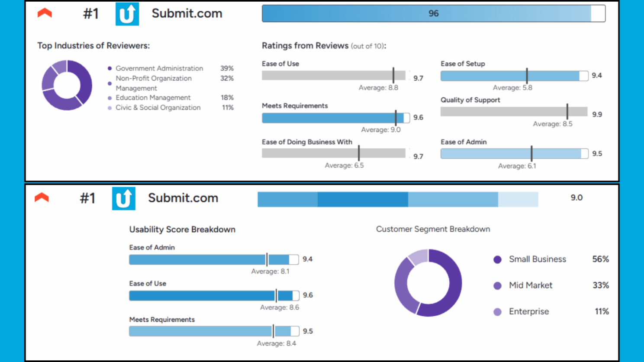Select the red upward rank arrow on top card
This screenshot has width=644, height=362.
[x=45, y=13]
